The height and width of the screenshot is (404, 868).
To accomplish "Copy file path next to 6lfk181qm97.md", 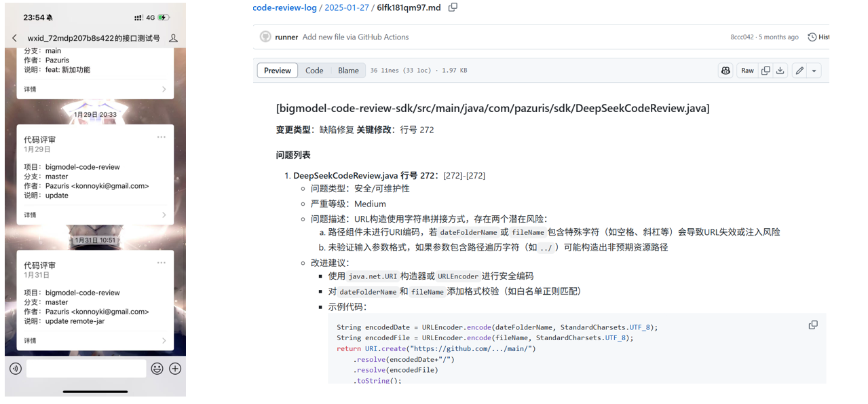I will coord(453,7).
